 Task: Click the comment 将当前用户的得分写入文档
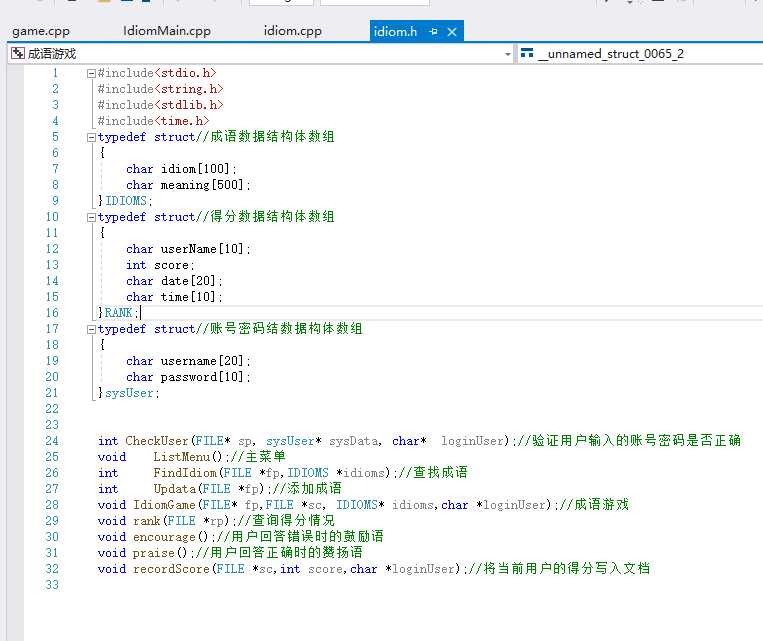(566, 568)
